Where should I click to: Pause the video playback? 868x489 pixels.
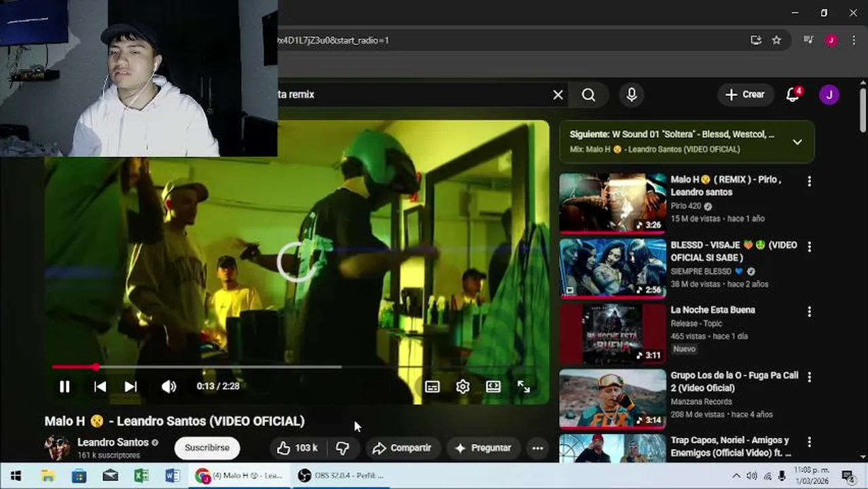coord(65,386)
